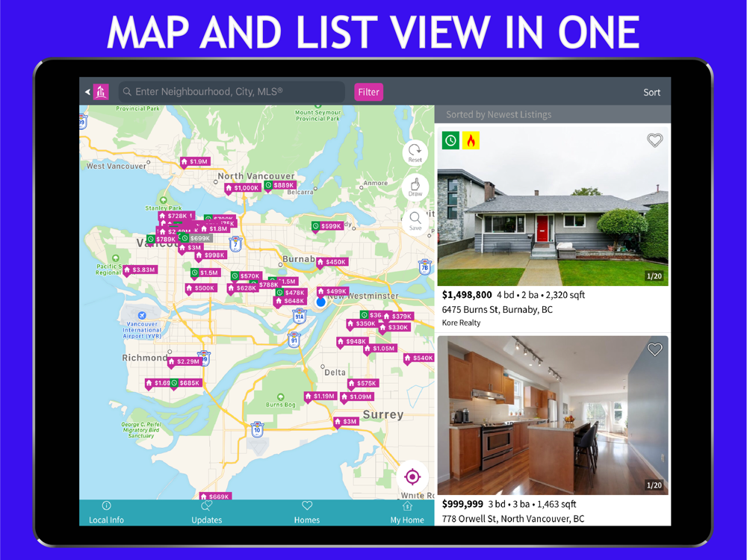747x560 pixels.
Task: Favorite the 778 Orwell St listing
Action: click(x=654, y=349)
